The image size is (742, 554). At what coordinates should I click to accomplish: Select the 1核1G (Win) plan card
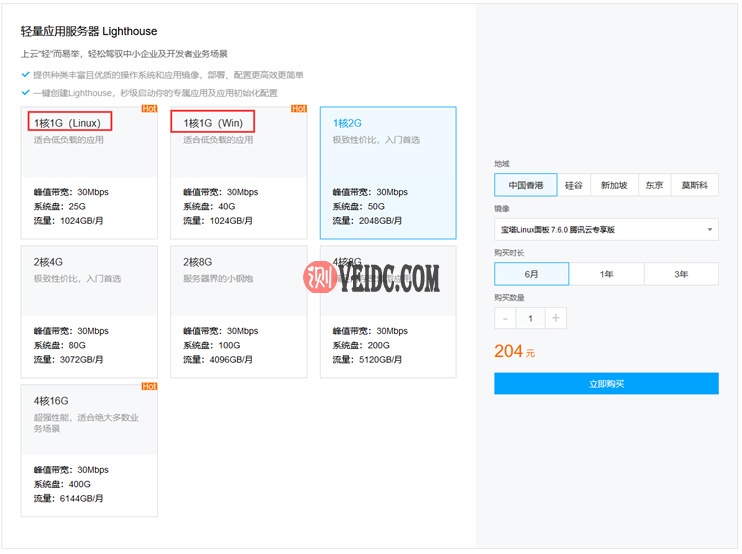click(238, 173)
